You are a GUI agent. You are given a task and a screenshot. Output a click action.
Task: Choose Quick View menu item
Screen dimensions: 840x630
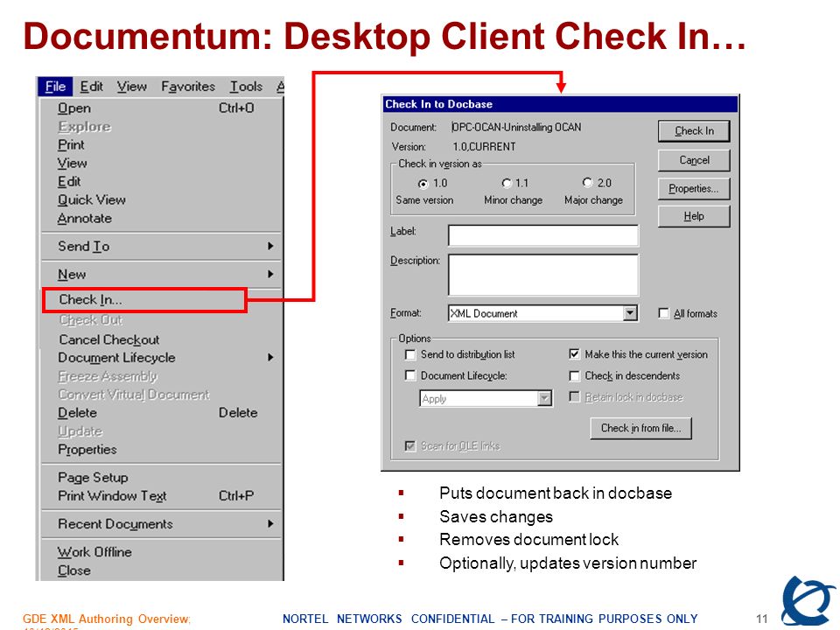point(161,199)
